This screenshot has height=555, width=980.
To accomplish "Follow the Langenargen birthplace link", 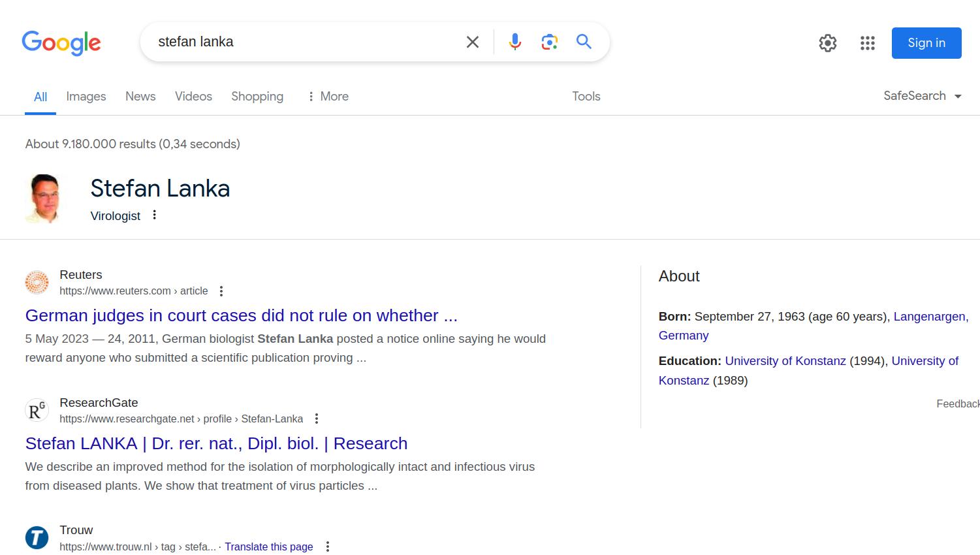I will tap(930, 317).
